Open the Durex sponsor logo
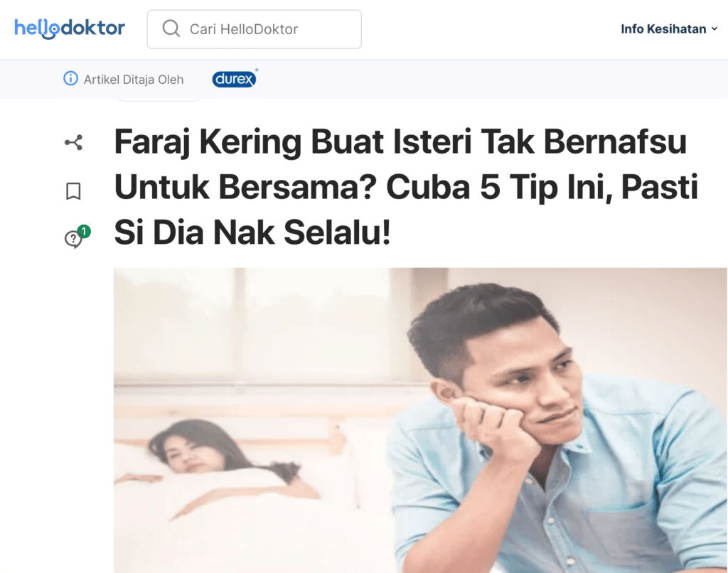This screenshot has height=573, width=728. point(235,78)
